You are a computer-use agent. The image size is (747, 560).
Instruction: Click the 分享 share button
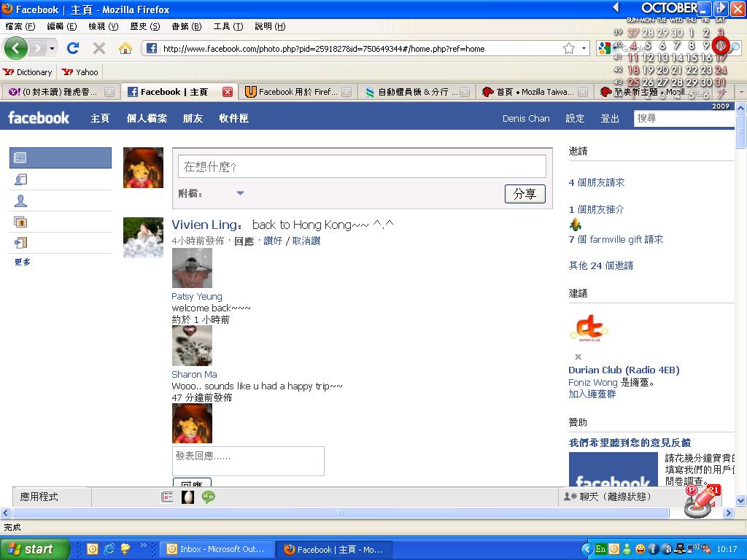pos(525,194)
